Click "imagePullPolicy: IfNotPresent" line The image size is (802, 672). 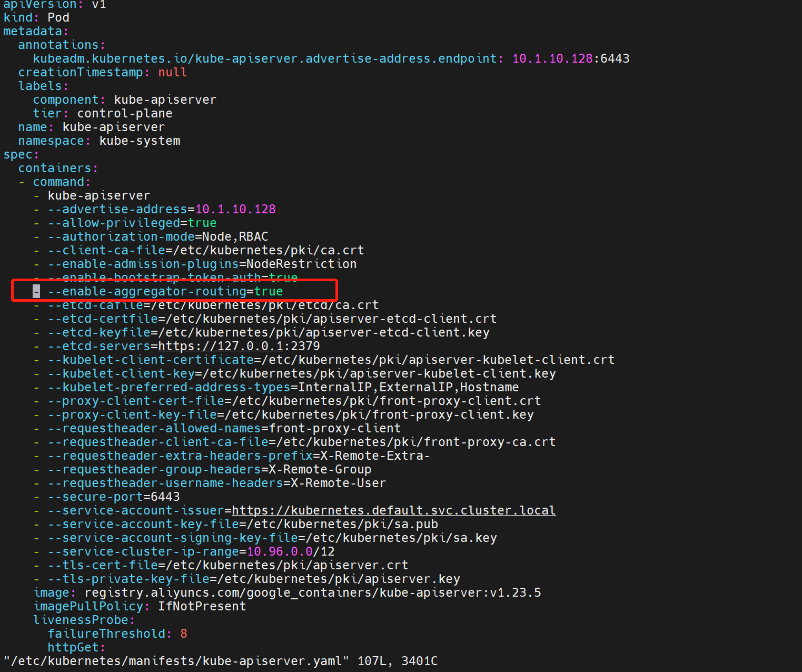click(140, 606)
